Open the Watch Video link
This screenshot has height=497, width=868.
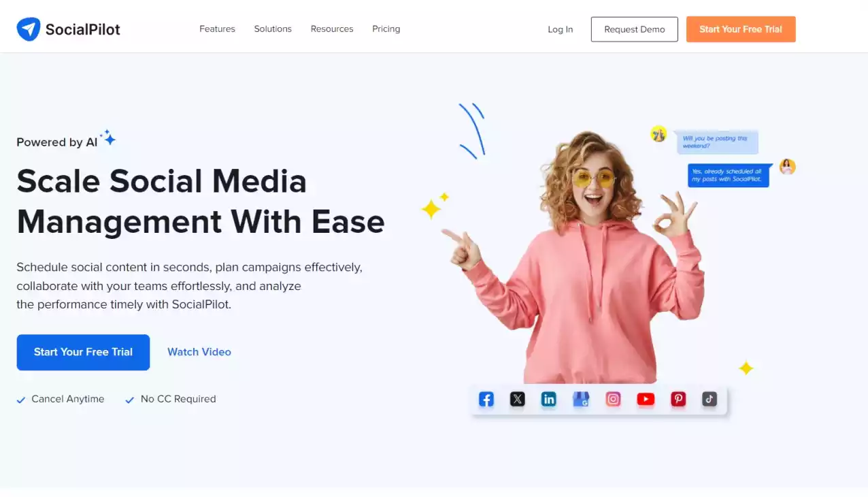coord(199,352)
